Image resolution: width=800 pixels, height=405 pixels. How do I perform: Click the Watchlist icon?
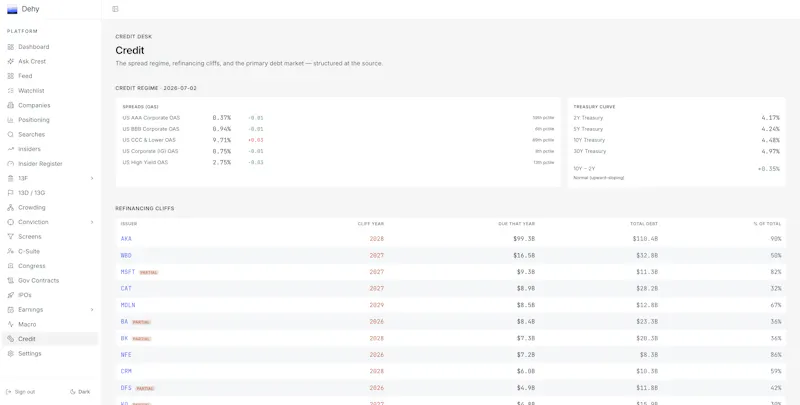coord(10,91)
